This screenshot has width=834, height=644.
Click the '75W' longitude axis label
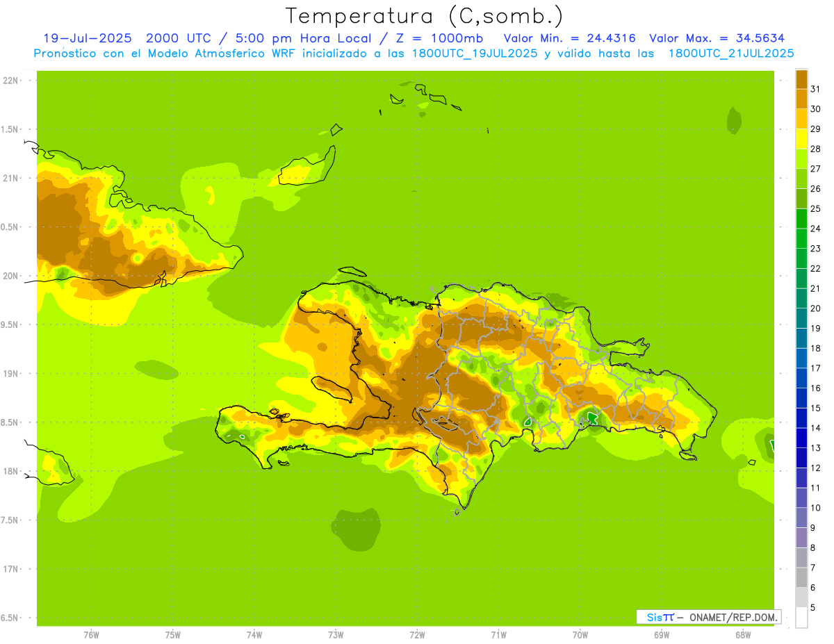pos(173,635)
